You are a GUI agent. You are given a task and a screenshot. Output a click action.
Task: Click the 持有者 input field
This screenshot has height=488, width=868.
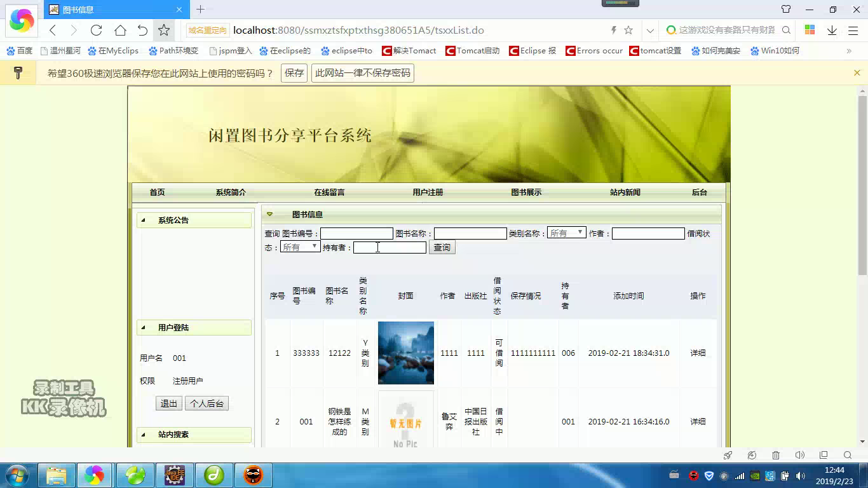point(390,247)
